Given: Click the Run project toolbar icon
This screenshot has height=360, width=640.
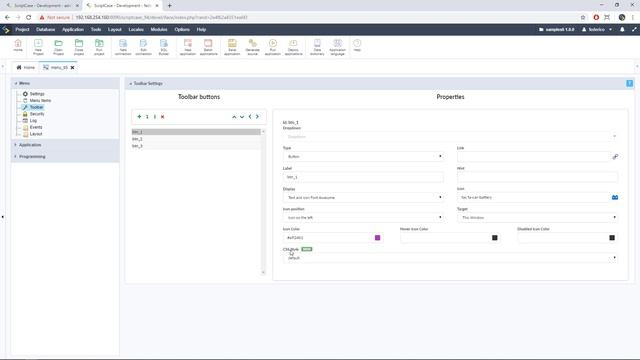Looking at the screenshot, I should [x=99, y=47].
